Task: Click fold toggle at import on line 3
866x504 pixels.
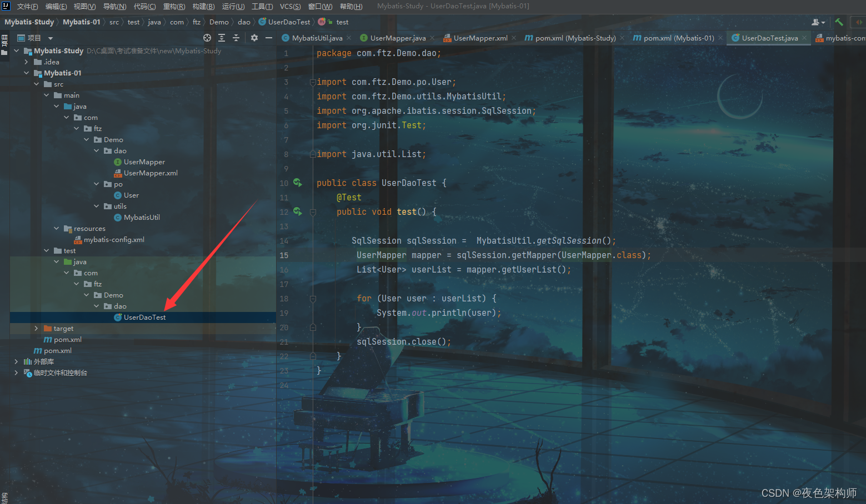Action: (x=313, y=82)
